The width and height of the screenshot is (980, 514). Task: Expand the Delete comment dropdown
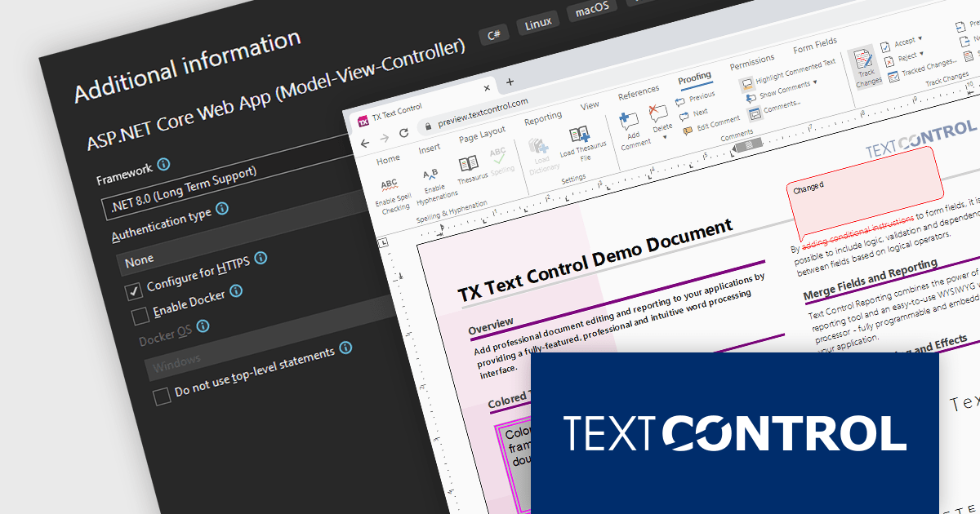point(664,137)
